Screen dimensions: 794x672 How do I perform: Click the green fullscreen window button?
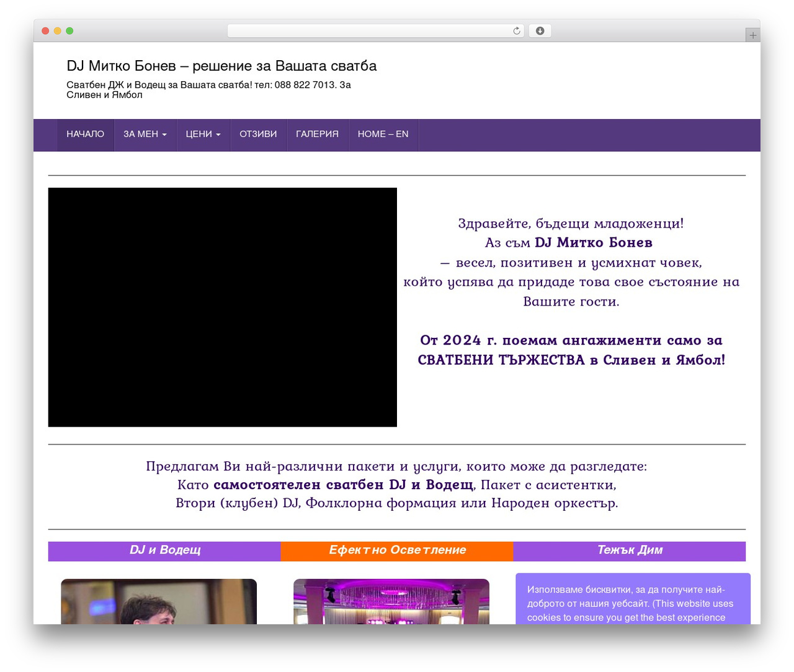69,31
